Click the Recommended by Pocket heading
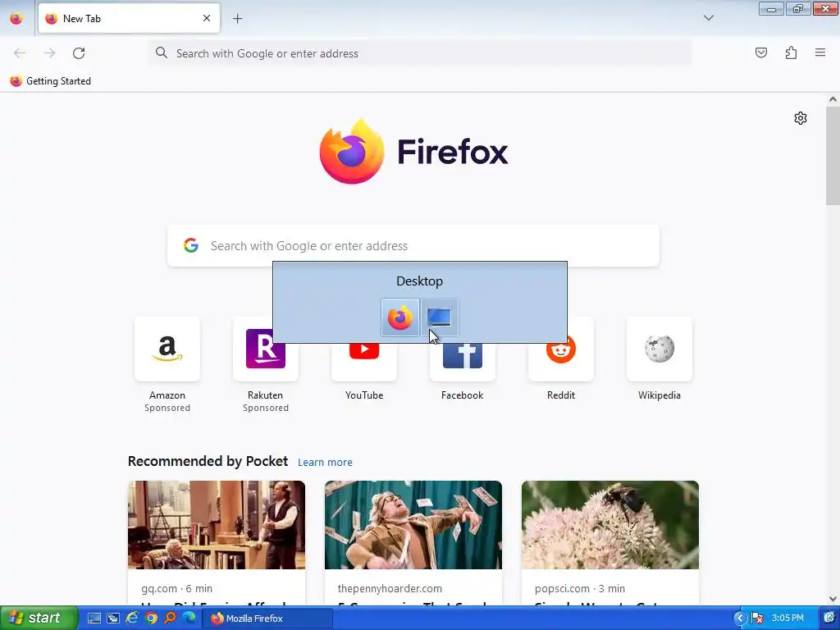The width and height of the screenshot is (840, 630). [x=208, y=461]
